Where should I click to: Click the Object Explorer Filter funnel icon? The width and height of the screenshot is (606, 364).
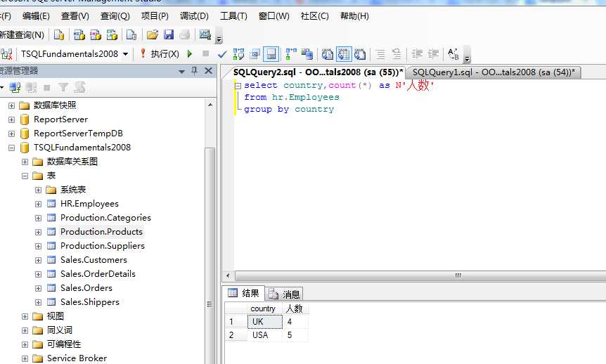(x=63, y=88)
